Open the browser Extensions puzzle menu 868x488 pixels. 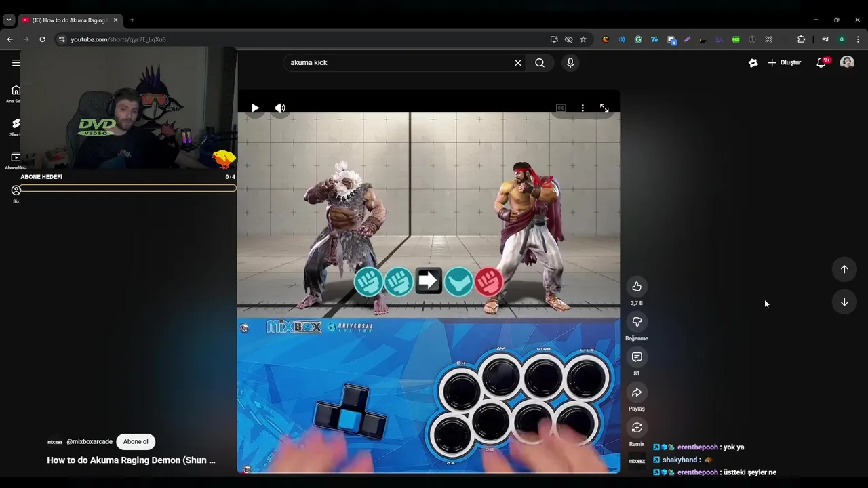(801, 39)
